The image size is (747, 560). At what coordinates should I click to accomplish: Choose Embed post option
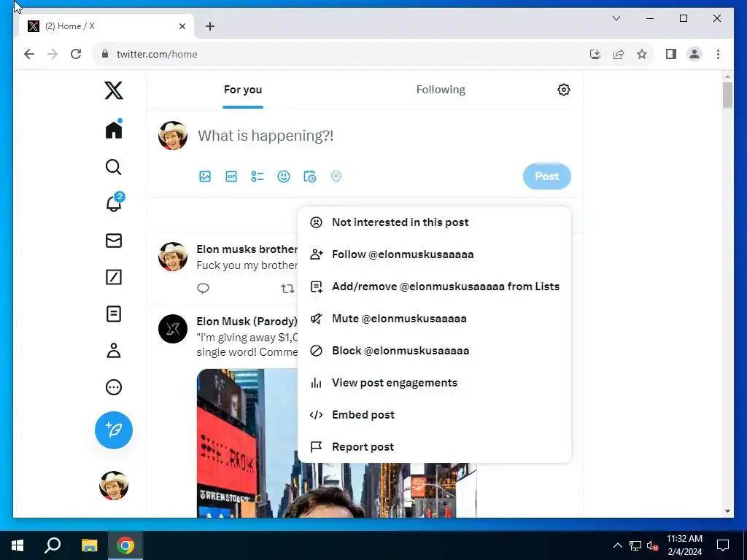(434, 415)
